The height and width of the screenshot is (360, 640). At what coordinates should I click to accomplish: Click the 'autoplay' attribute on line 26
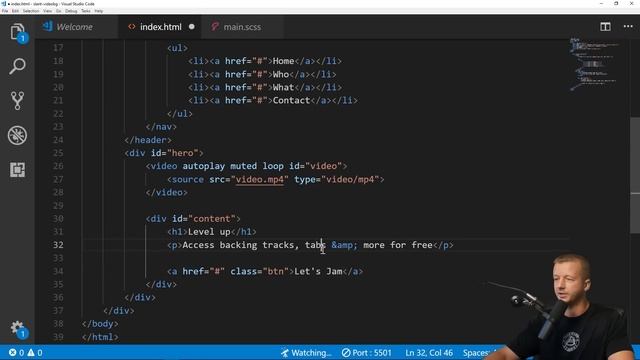tap(203, 166)
